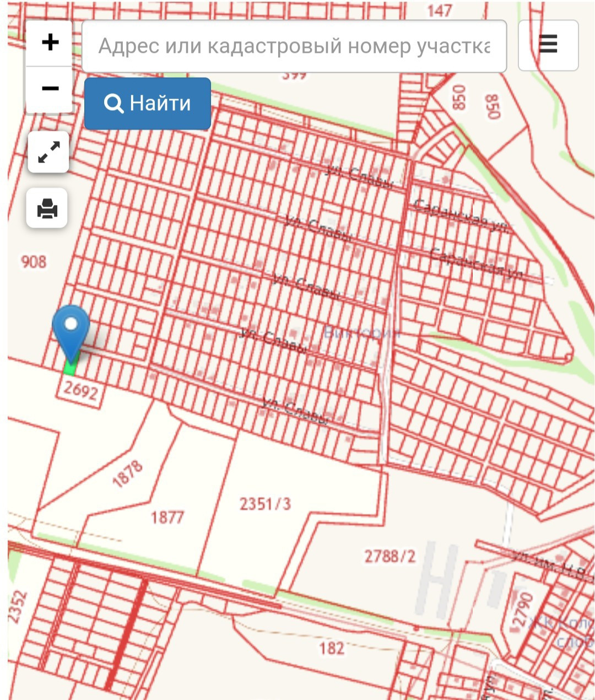Select parcel labeled 2352
This screenshot has width=595, height=700.
coord(17,607)
